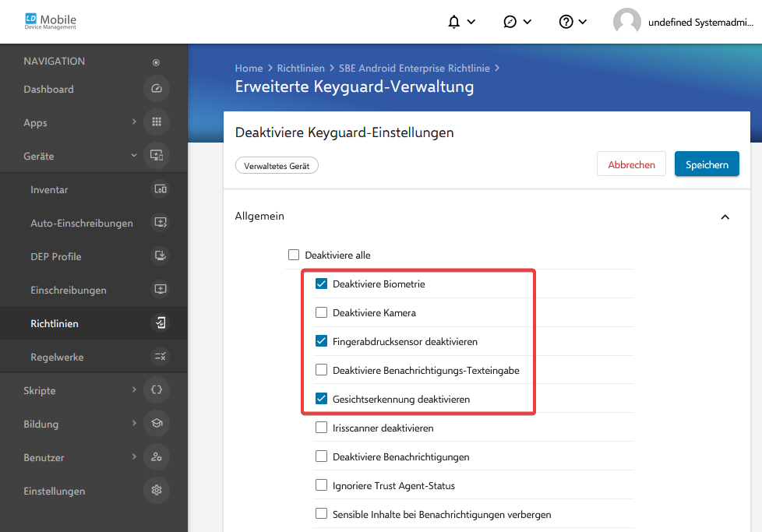This screenshot has width=762, height=532.
Task: Click the Dashboard speedometer icon
Action: [x=157, y=89]
